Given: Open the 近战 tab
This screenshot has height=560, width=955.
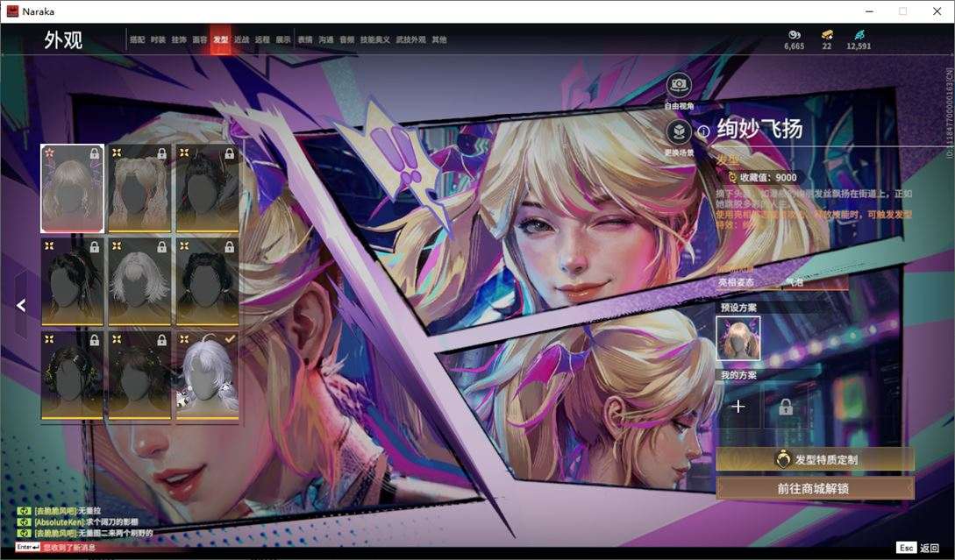Looking at the screenshot, I should (242, 39).
